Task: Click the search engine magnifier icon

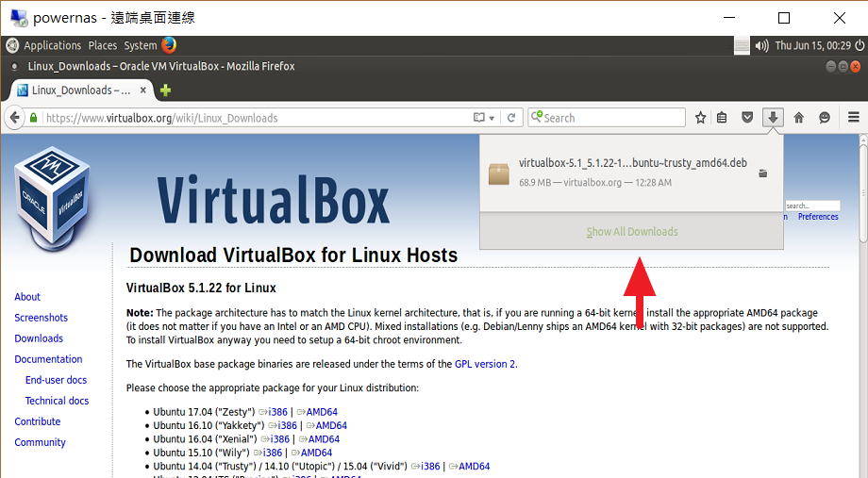Action: point(537,117)
